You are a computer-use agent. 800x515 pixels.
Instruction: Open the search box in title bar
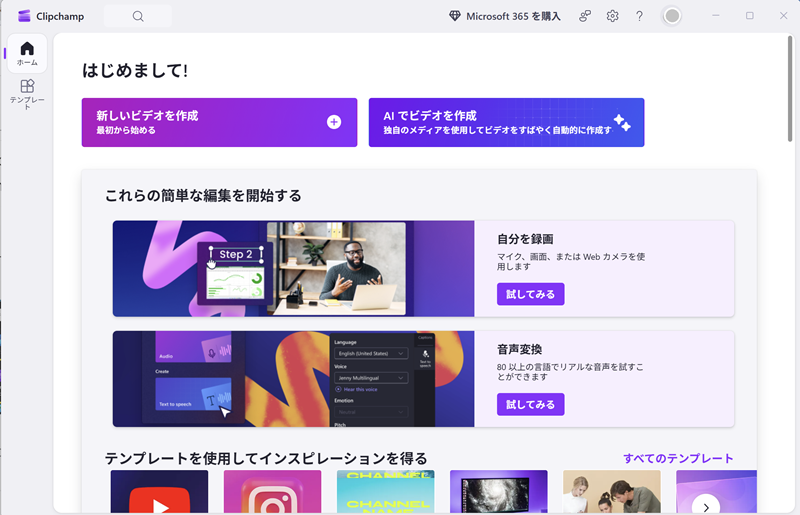tap(138, 16)
